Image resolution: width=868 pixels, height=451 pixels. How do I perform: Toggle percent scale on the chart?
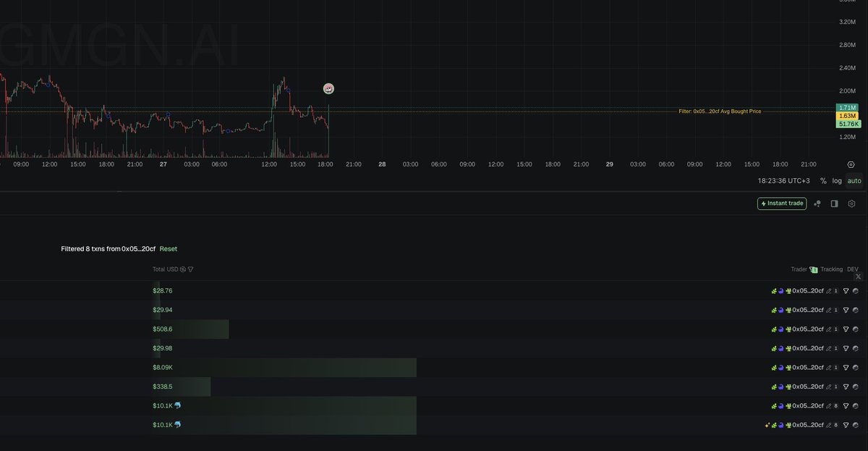point(823,181)
